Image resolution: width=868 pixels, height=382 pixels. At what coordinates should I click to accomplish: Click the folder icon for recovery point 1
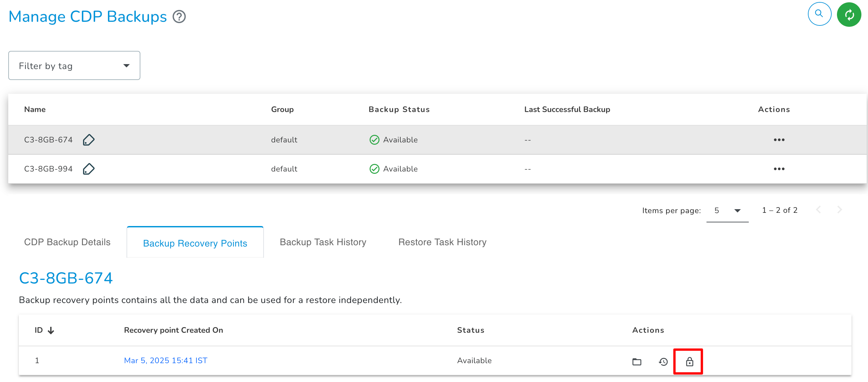tap(636, 362)
